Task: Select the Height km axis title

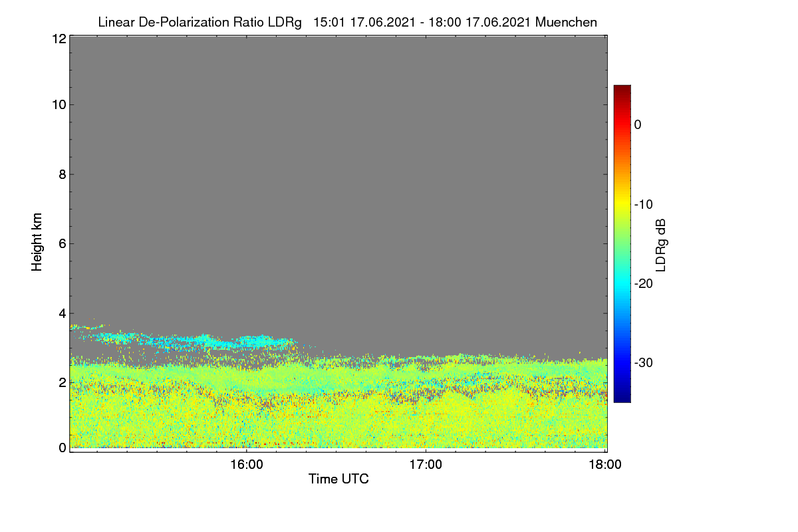Action: (37, 242)
